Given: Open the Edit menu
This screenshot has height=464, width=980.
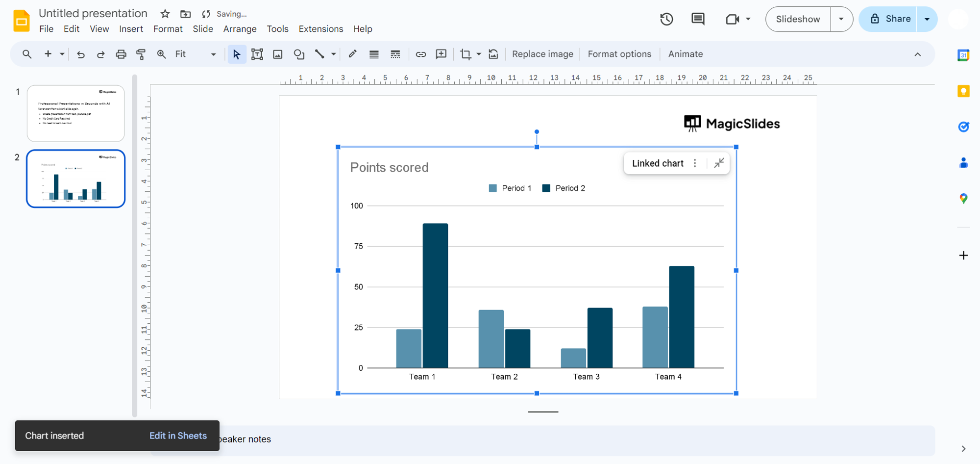Looking at the screenshot, I should 72,29.
